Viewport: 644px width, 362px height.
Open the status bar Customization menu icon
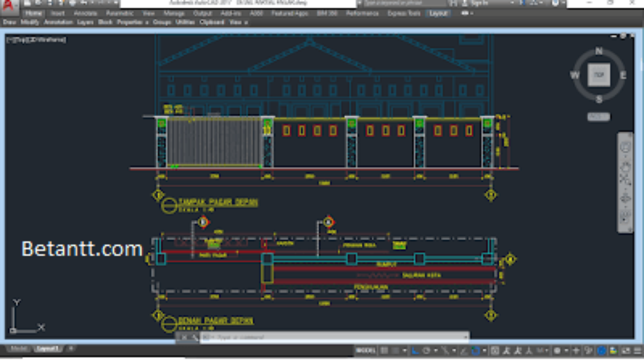(x=636, y=351)
